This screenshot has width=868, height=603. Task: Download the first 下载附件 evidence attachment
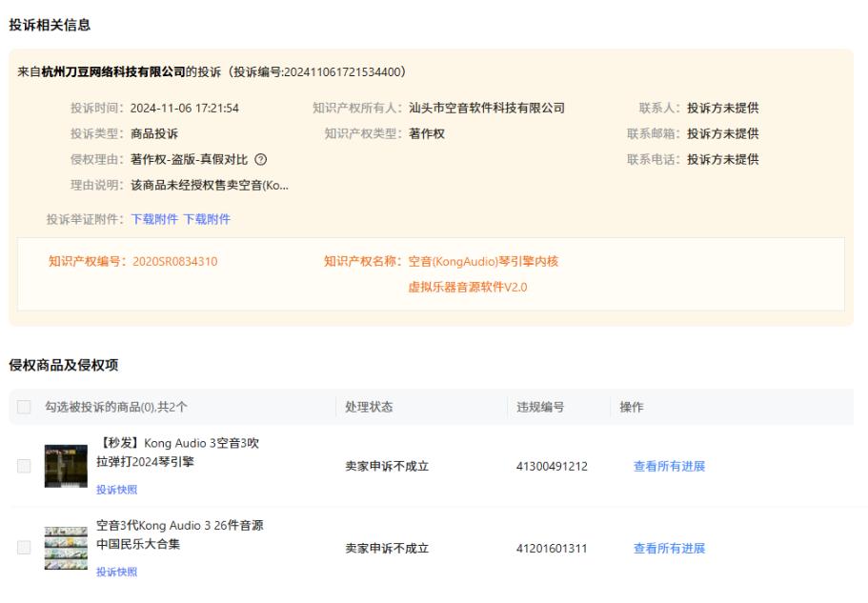point(154,219)
